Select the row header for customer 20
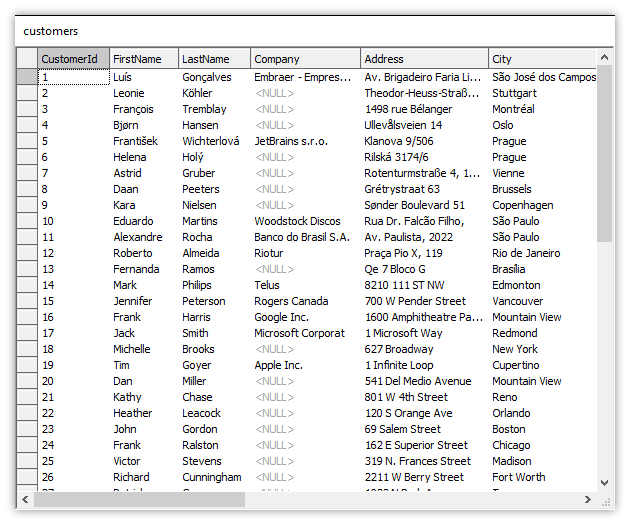Viewport: 630px width, 525px height. pos(27,381)
